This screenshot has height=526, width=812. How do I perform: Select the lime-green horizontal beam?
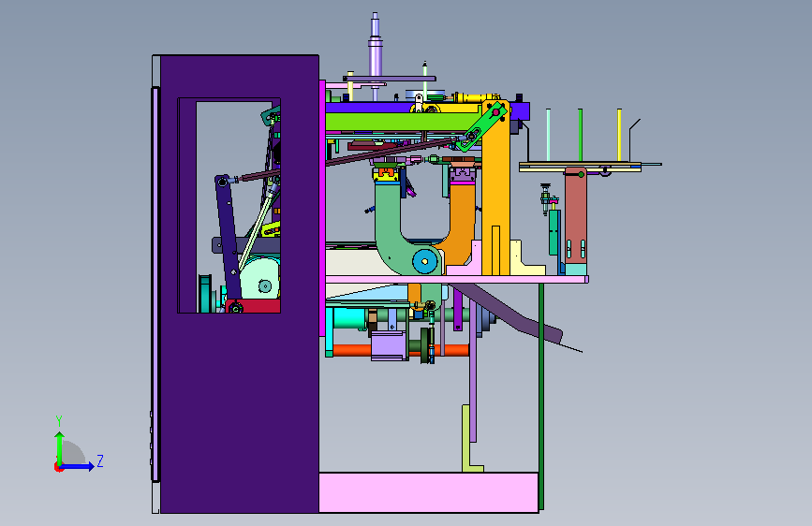click(x=403, y=123)
